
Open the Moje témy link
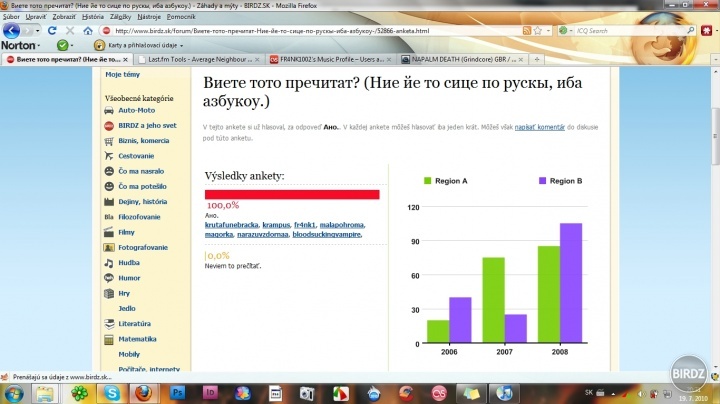coord(122,74)
